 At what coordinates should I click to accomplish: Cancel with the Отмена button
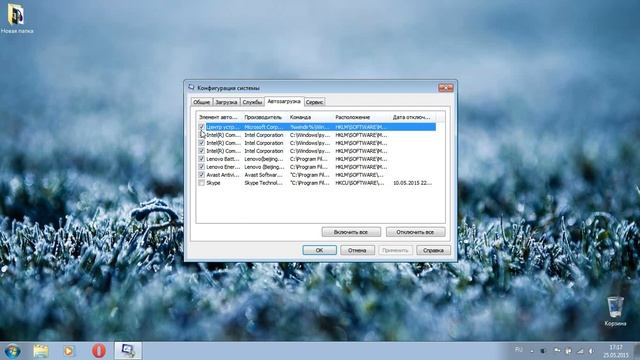(x=357, y=250)
